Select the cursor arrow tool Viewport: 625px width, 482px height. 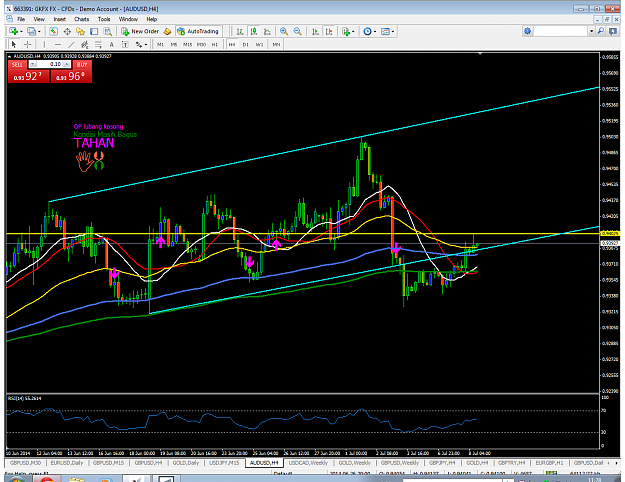click(x=14, y=44)
